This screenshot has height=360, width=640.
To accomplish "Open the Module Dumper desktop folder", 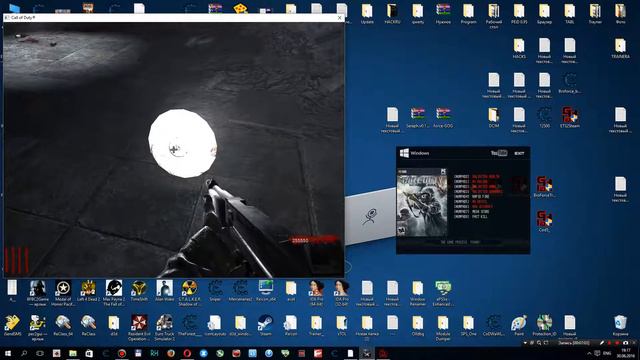I will pos(442,327).
